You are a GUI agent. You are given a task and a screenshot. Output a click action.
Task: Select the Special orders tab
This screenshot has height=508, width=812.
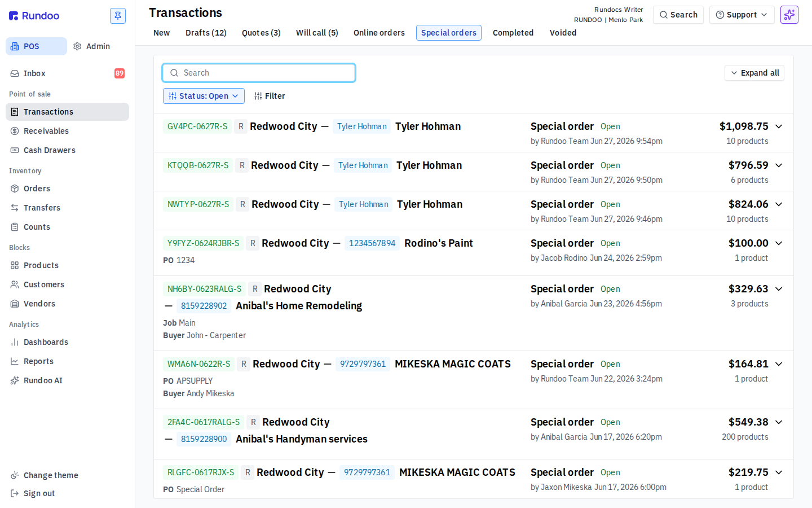[x=449, y=33]
